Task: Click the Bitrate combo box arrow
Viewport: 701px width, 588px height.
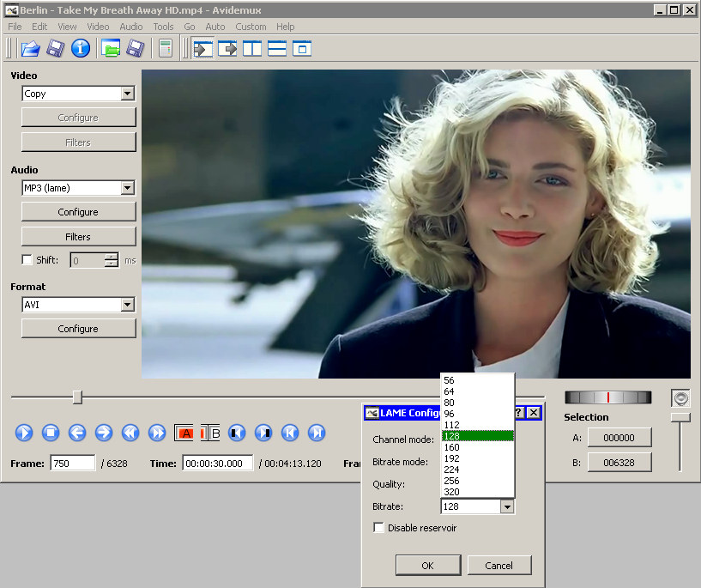Action: click(x=507, y=506)
